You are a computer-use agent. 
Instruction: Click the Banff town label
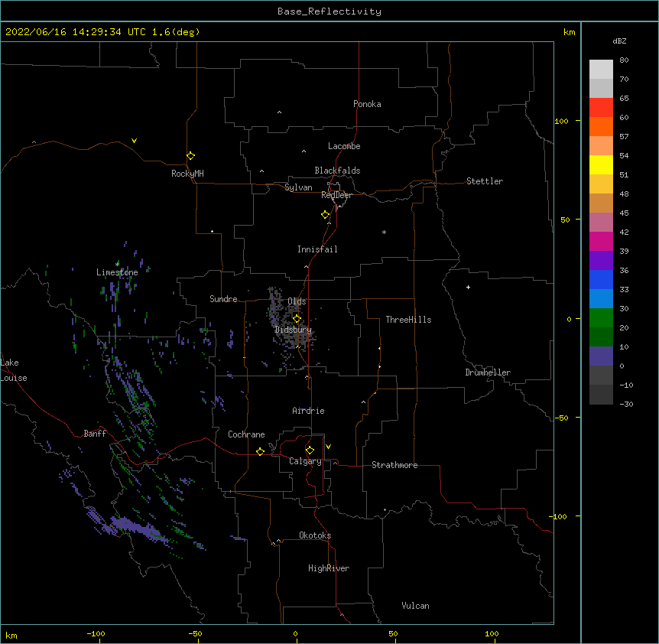pyautogui.click(x=95, y=434)
